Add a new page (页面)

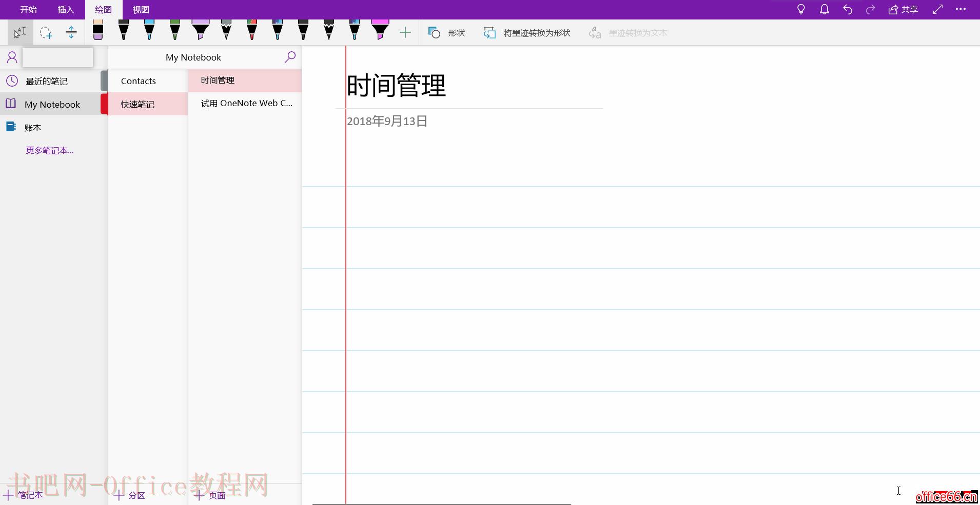210,495
